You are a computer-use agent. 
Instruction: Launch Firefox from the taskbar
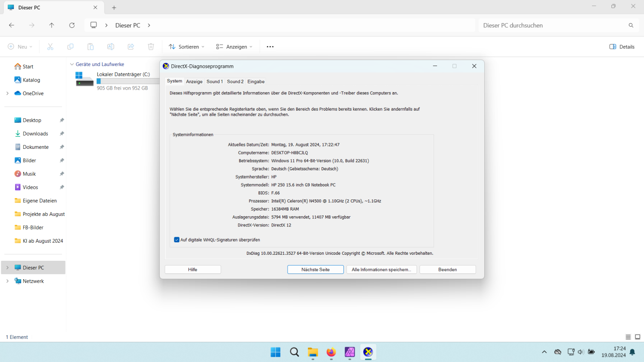click(331, 352)
